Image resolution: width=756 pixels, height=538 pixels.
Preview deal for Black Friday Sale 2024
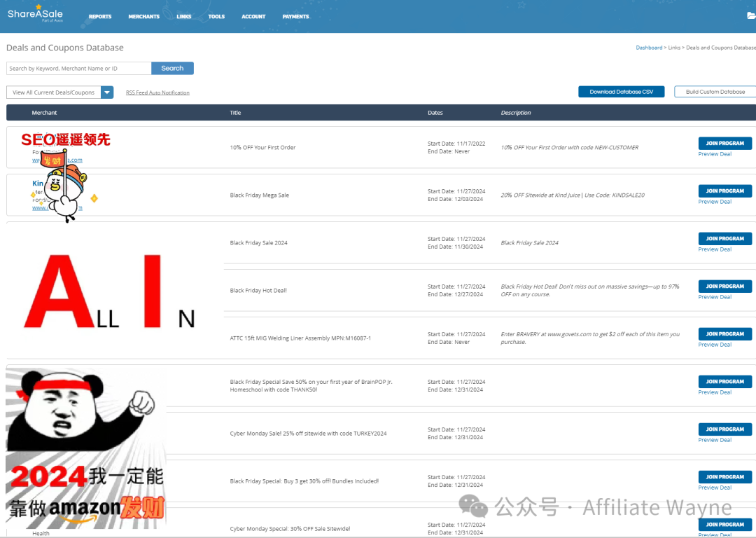click(x=715, y=249)
